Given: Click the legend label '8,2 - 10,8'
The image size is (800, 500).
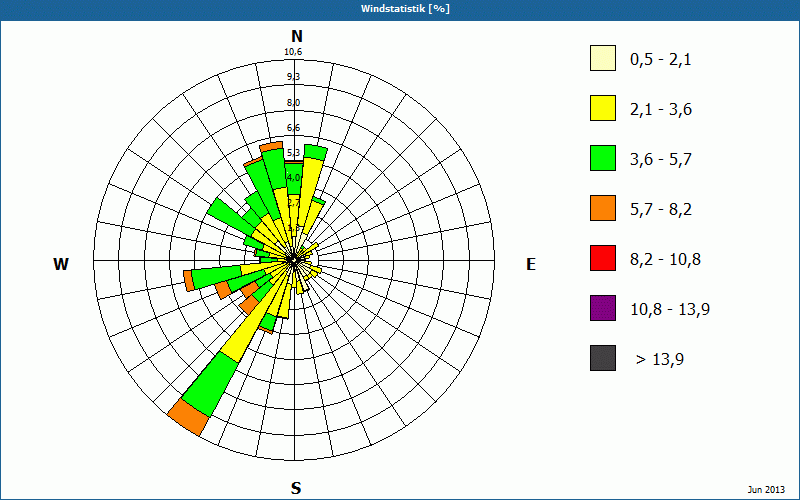Looking at the screenshot, I should tap(665, 260).
